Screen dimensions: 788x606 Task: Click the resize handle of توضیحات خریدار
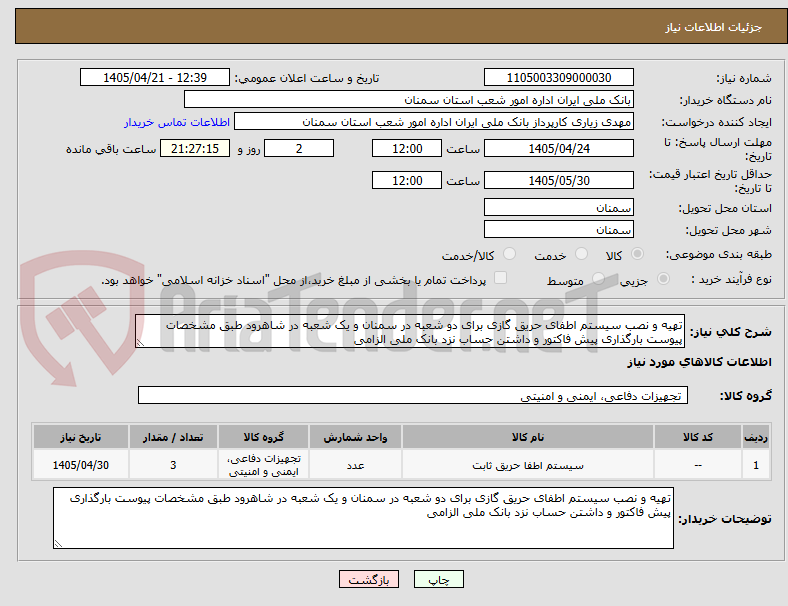click(58, 544)
